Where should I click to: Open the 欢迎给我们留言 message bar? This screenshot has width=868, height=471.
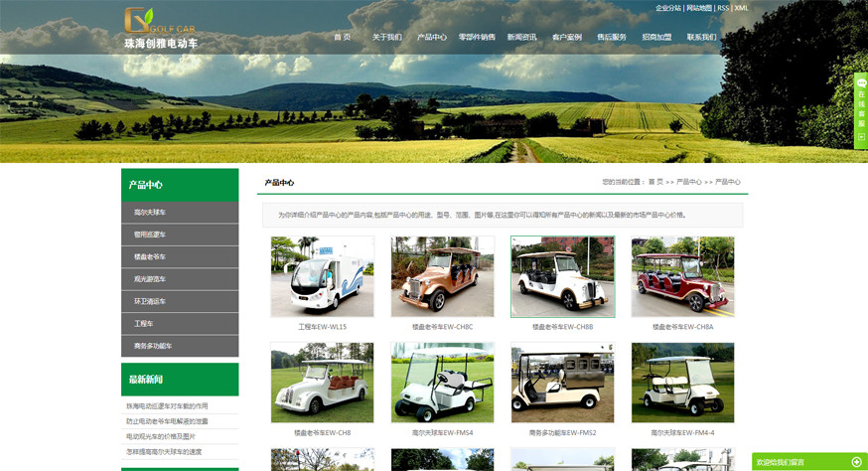809,462
